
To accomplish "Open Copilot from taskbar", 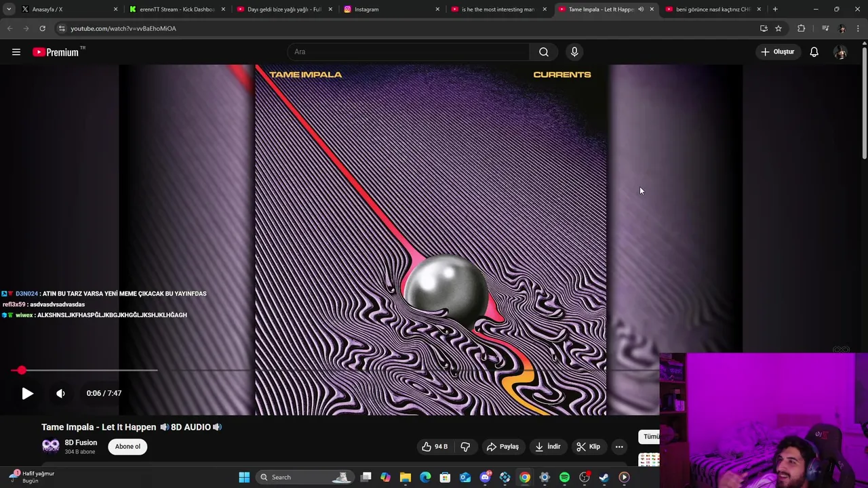I will click(385, 477).
